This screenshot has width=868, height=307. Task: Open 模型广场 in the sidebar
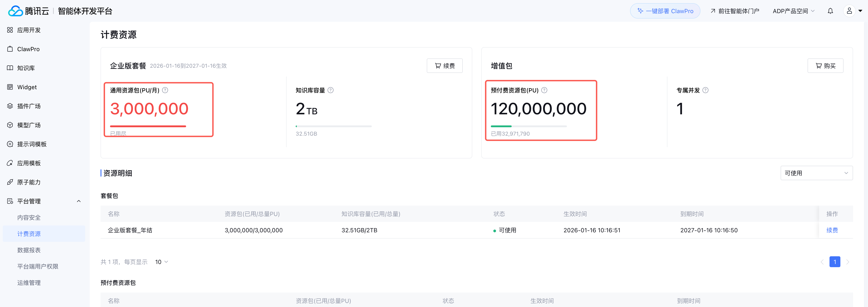click(x=29, y=125)
